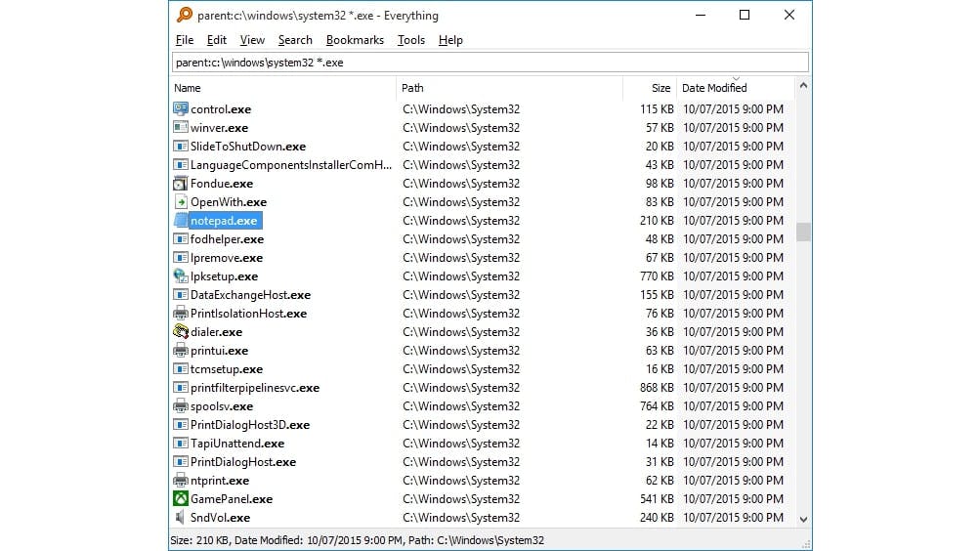
Task: Click the 115 KB size cell
Action: coord(657,108)
